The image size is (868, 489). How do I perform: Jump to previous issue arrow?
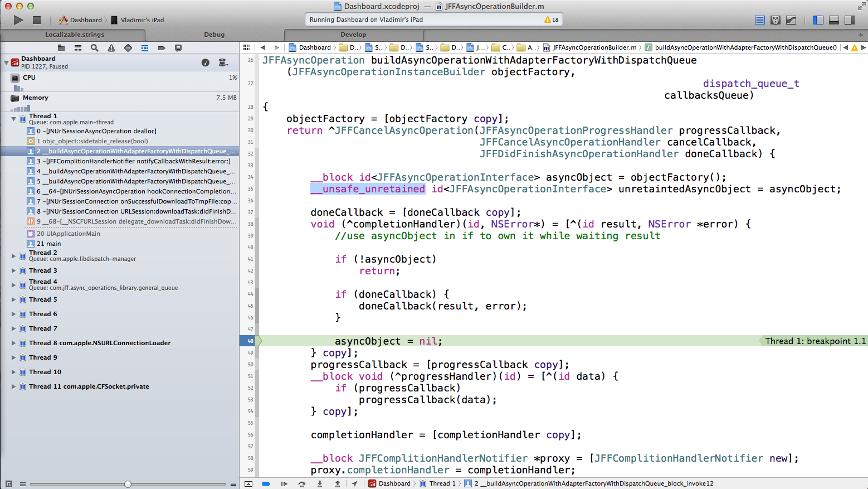tap(846, 47)
